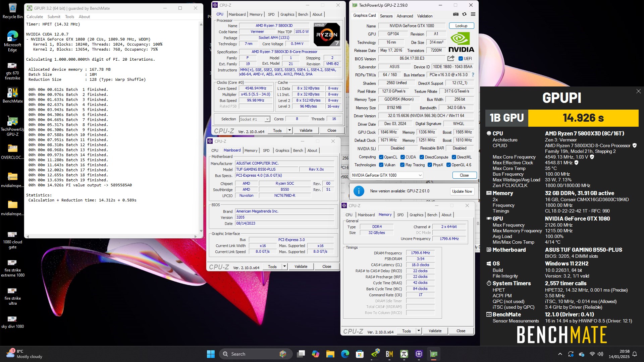Image resolution: width=644 pixels, height=362 pixels.
Task: Click the GPU-Z refresh icon
Action: [x=464, y=14]
